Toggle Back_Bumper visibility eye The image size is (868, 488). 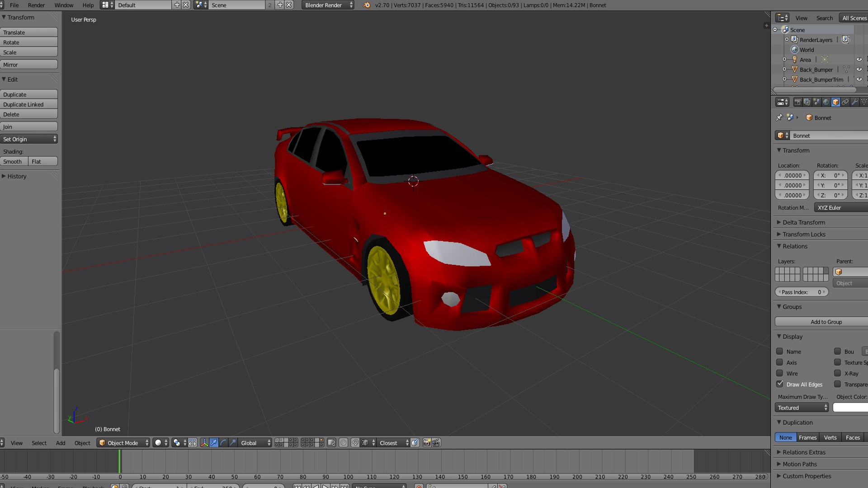click(x=859, y=70)
